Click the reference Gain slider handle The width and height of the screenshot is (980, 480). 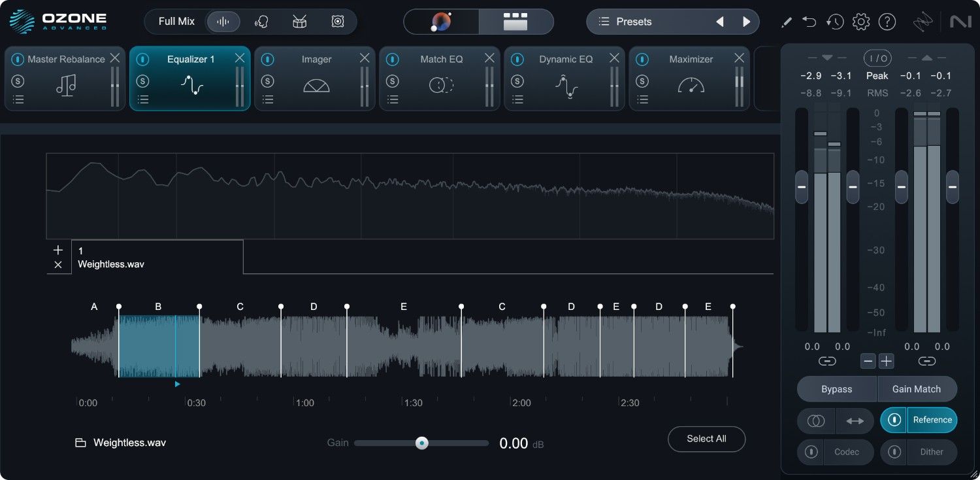[x=422, y=443]
